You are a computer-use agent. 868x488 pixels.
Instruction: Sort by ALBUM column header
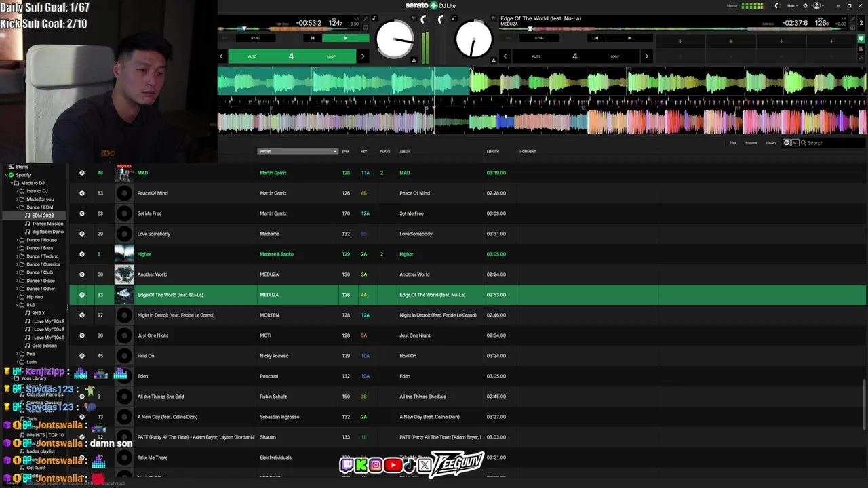pos(405,152)
